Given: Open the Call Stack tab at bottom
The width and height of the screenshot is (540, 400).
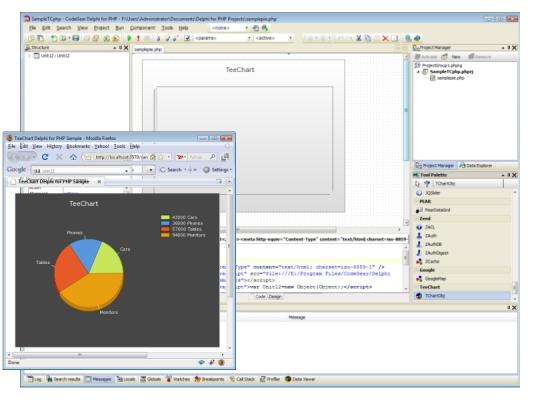Looking at the screenshot, I should pyautogui.click(x=242, y=379).
